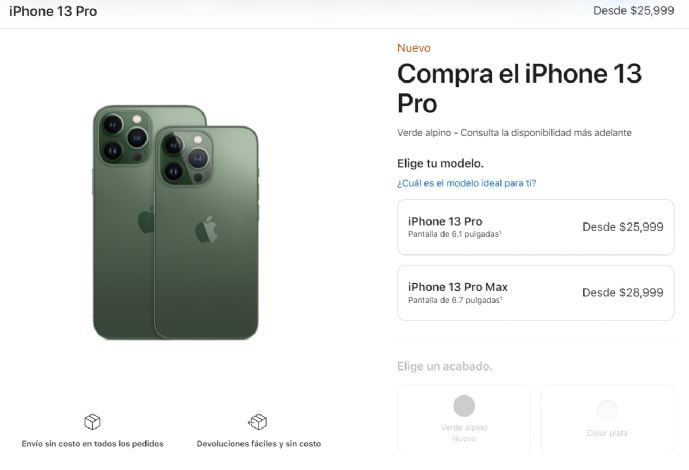689x470 pixels.
Task: Click 'Desde $25,999' in the top bar
Action: (x=634, y=11)
